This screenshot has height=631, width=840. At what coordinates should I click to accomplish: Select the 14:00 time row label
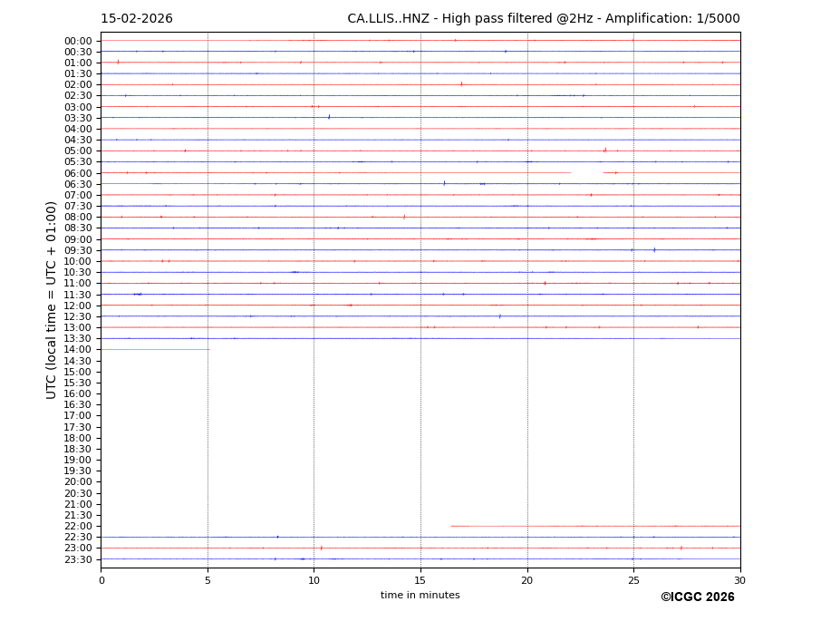tap(78, 350)
